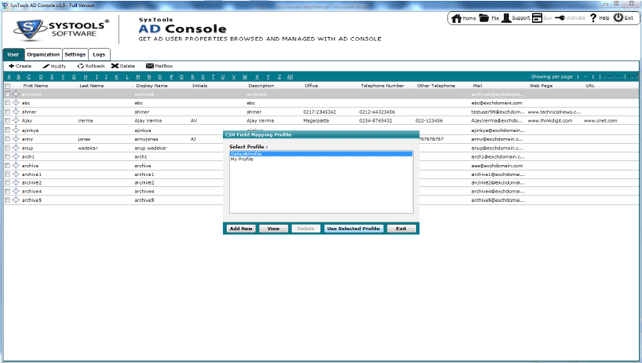Click the Buy card icon
This screenshot has width=642, height=363.
(537, 18)
